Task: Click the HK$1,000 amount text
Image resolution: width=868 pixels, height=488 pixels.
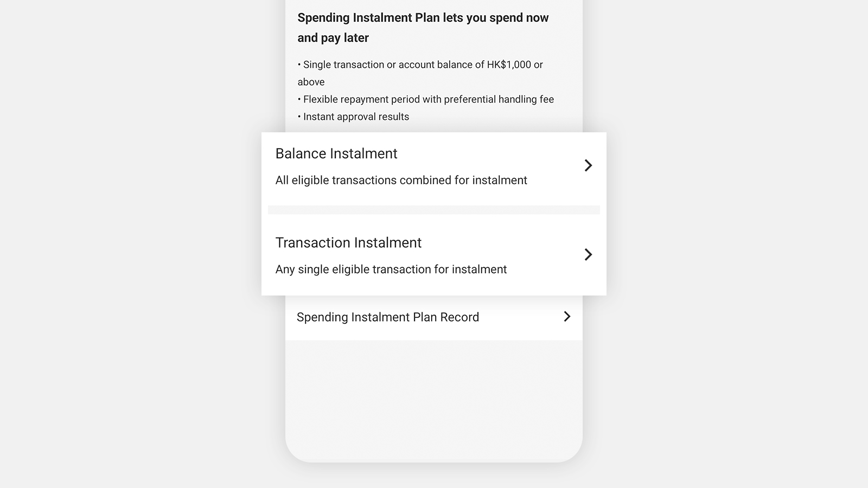Action: 509,65
